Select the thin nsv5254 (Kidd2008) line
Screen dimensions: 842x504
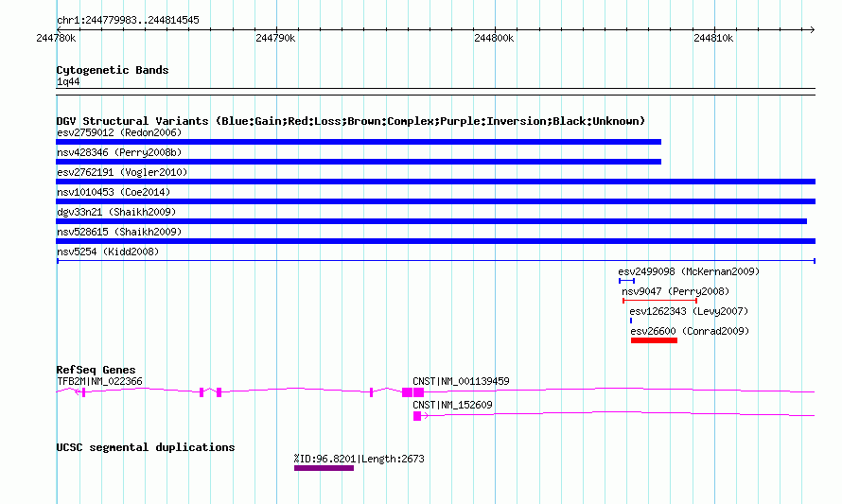coord(435,261)
